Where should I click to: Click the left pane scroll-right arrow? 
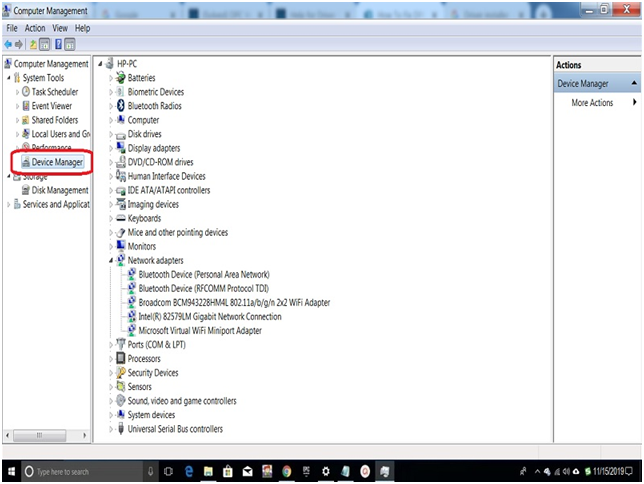pos(84,435)
